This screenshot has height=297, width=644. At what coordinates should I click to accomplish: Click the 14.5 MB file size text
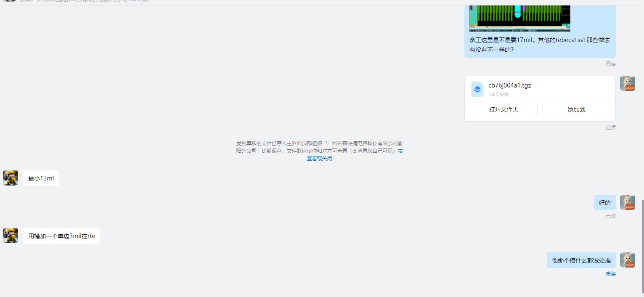[x=498, y=95]
